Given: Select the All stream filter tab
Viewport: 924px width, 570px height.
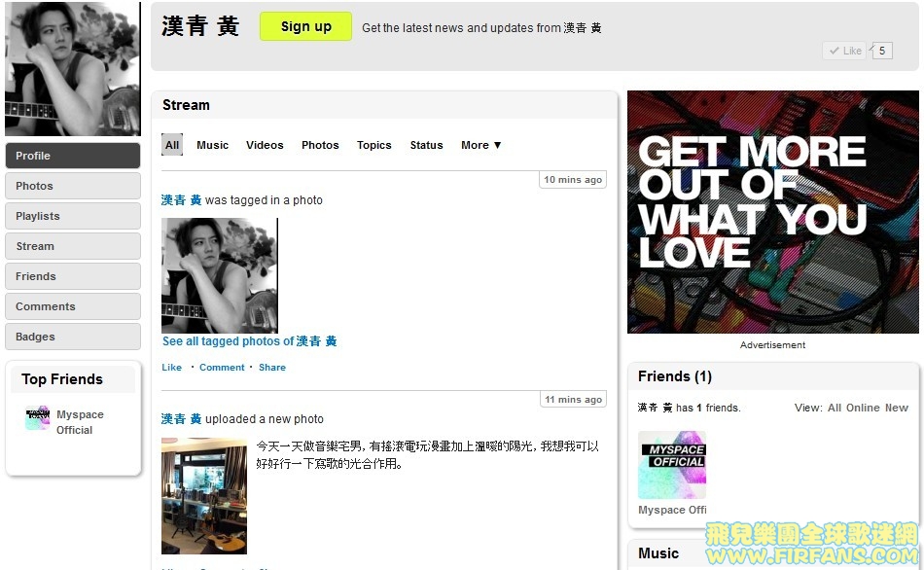Looking at the screenshot, I should [172, 145].
